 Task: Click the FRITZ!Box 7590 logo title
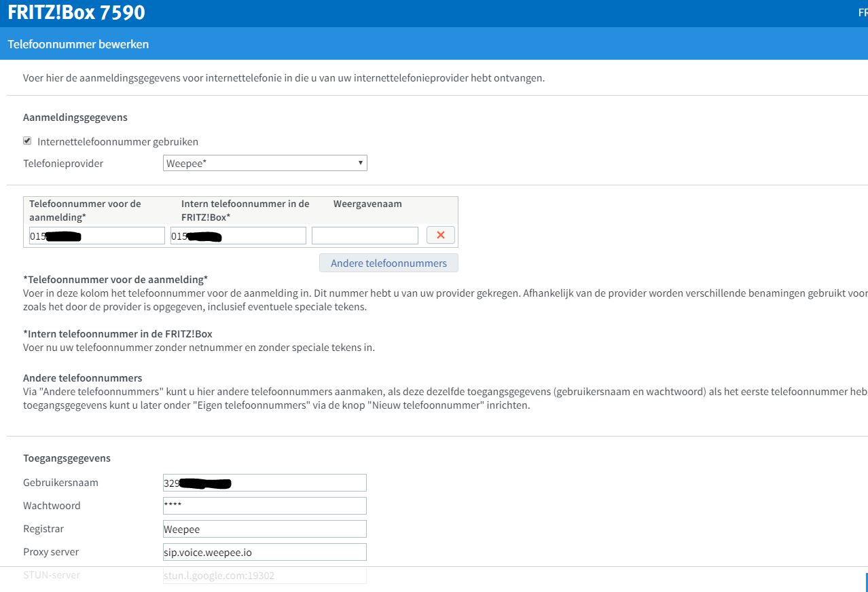click(76, 13)
